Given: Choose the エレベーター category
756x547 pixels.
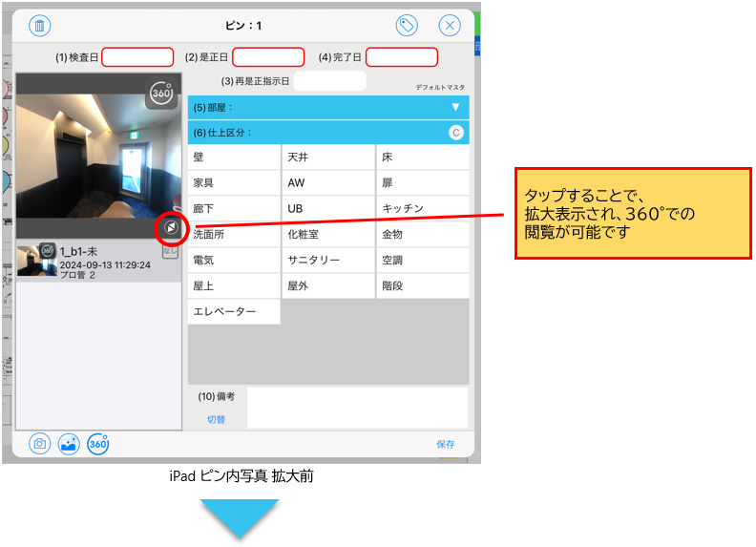Looking at the screenshot, I should [234, 311].
